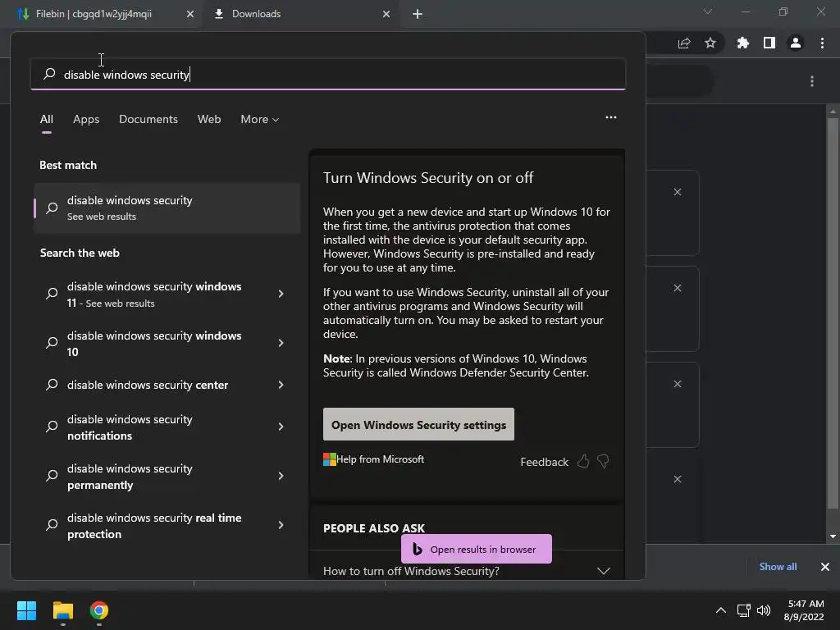Show hidden system tray icons

click(721, 610)
